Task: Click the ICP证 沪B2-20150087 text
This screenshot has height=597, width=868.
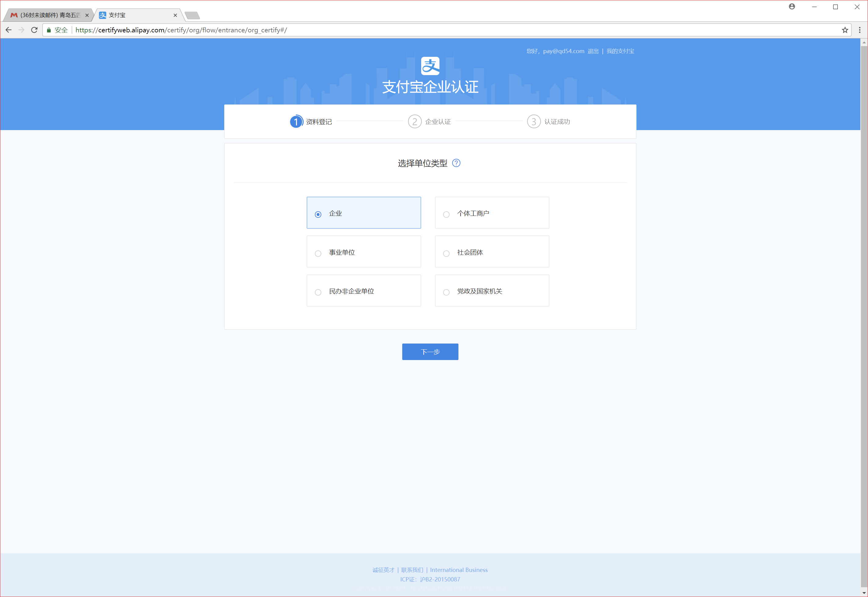Action: point(430,579)
